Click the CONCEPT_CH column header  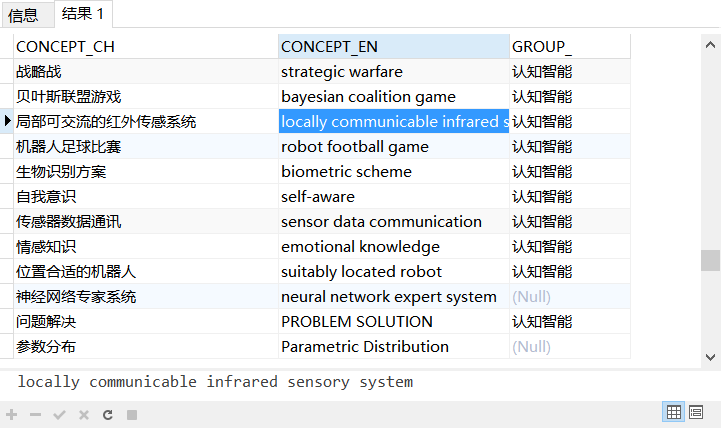(x=145, y=47)
